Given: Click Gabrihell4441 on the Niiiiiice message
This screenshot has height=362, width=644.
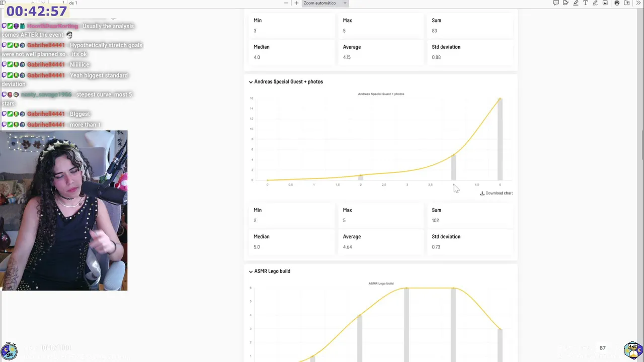Looking at the screenshot, I should tap(46, 65).
